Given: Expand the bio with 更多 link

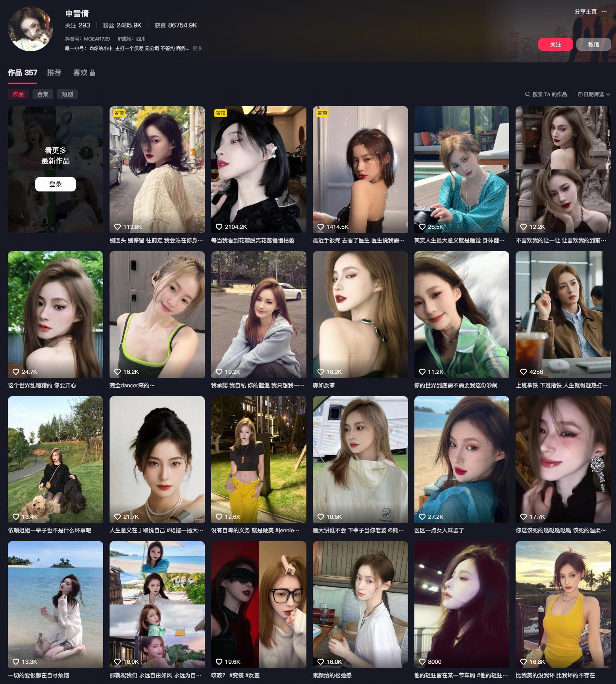Looking at the screenshot, I should tap(197, 48).
